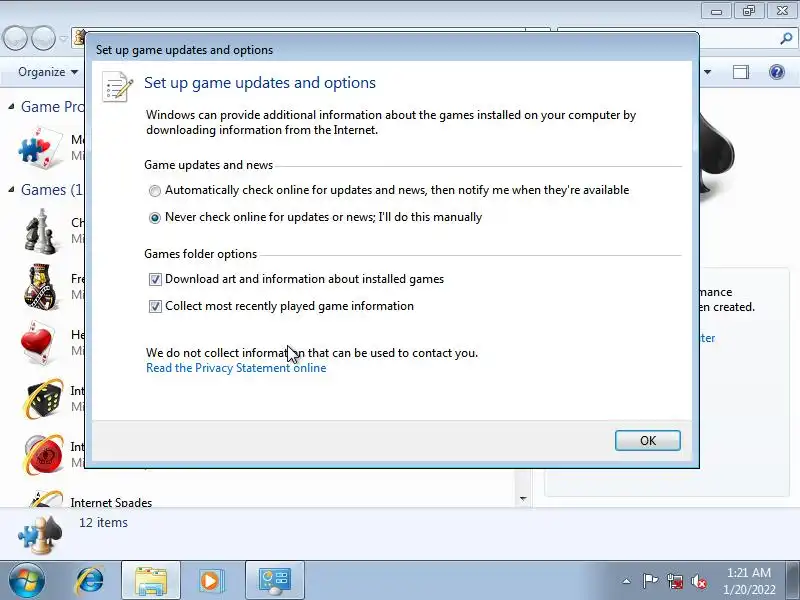Select automatic online update checking radio button
The image size is (800, 600).
(155, 191)
